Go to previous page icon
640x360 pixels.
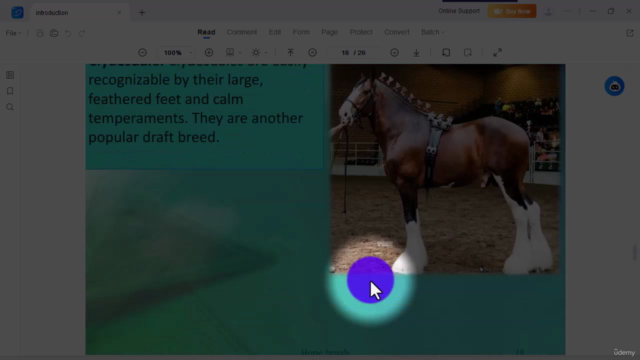312,53
